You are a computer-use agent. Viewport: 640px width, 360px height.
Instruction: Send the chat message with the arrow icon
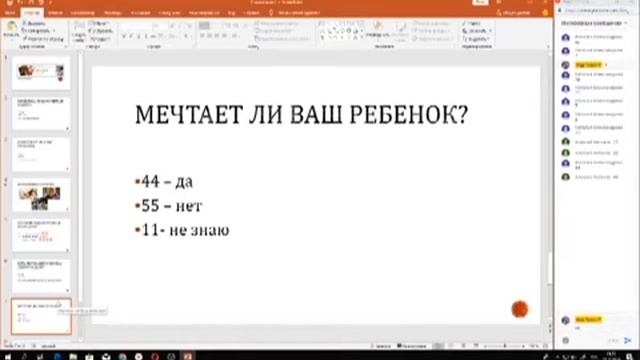coord(627,340)
